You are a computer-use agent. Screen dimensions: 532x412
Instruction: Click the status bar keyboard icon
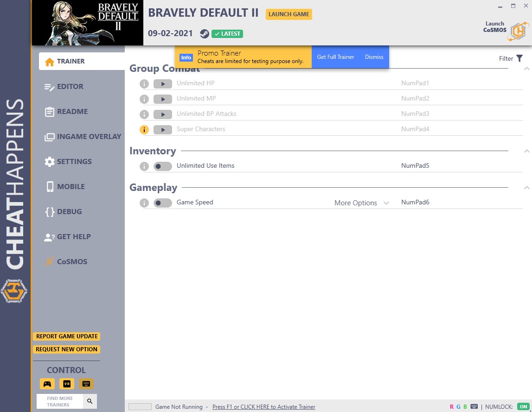(474, 406)
